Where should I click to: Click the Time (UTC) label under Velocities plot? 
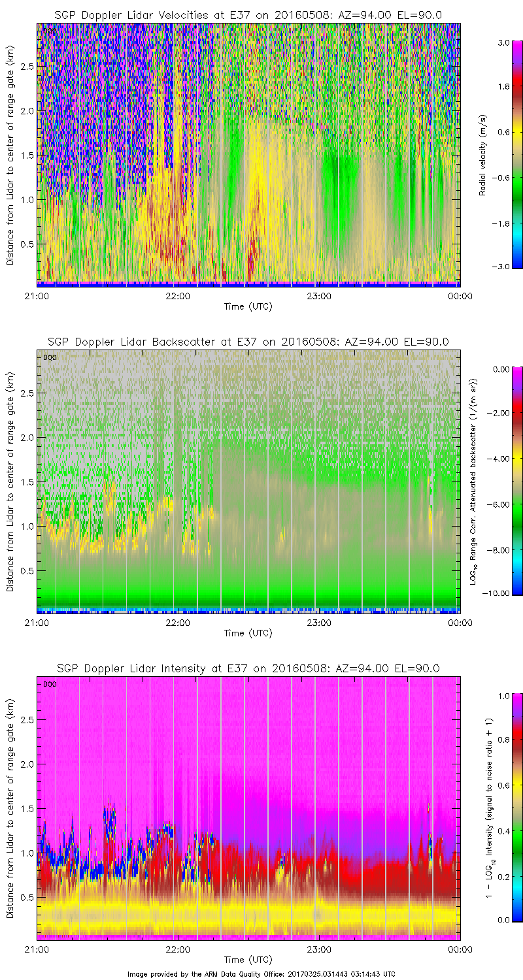click(248, 306)
